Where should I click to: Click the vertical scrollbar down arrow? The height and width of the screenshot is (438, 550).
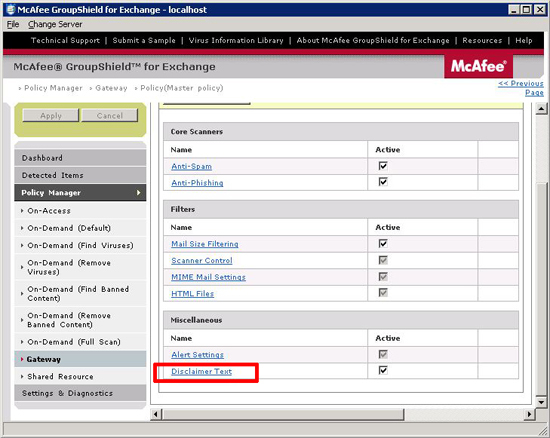tap(541, 402)
